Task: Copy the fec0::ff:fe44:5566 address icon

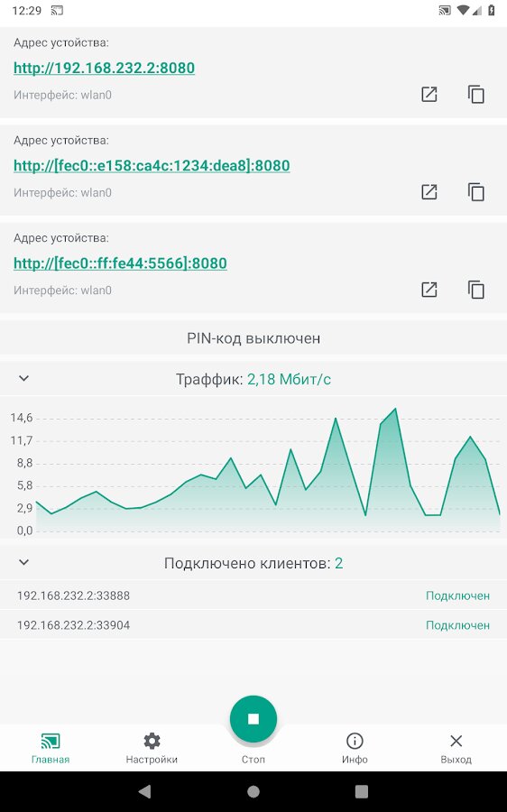Action: coord(476,290)
